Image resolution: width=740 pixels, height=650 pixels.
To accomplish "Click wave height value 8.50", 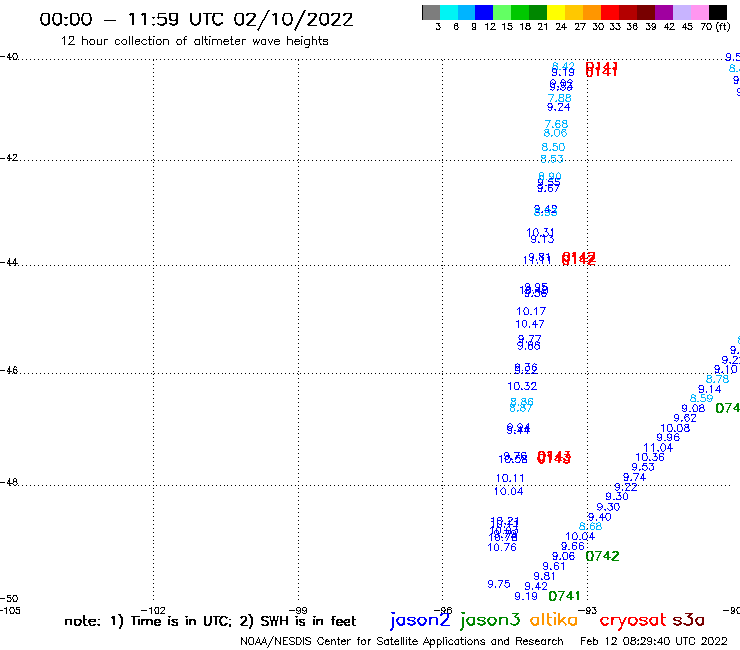I will pyautogui.click(x=553, y=147).
